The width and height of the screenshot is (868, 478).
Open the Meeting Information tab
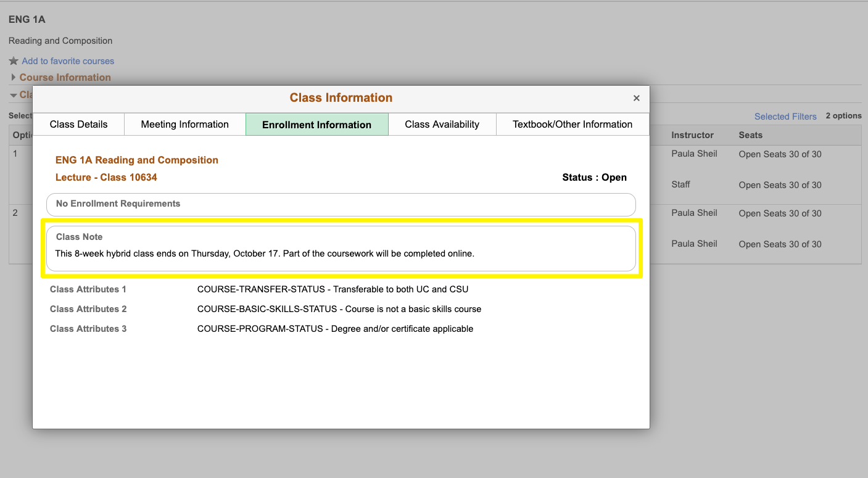(x=184, y=124)
